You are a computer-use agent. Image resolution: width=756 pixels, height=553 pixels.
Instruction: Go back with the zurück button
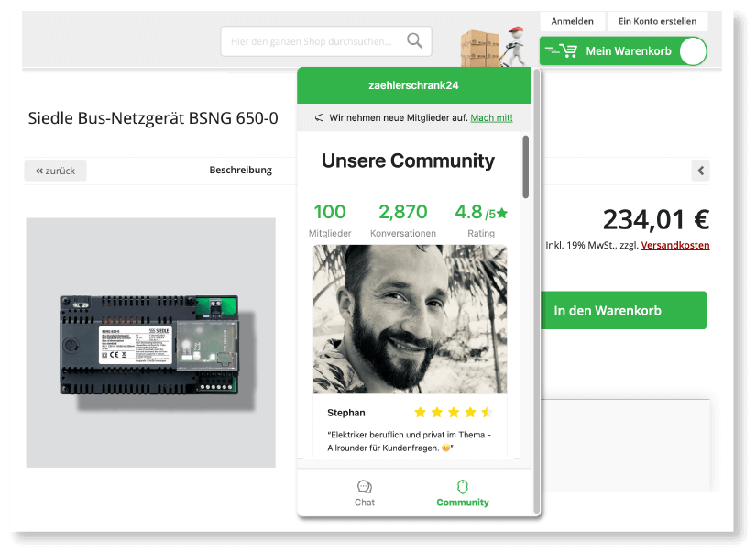tap(56, 171)
